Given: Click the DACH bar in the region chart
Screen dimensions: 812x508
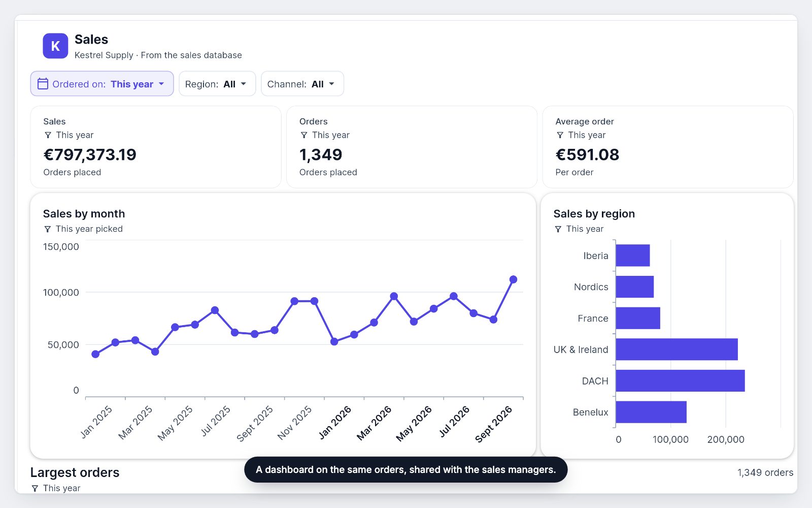Looking at the screenshot, I should click(x=680, y=381).
